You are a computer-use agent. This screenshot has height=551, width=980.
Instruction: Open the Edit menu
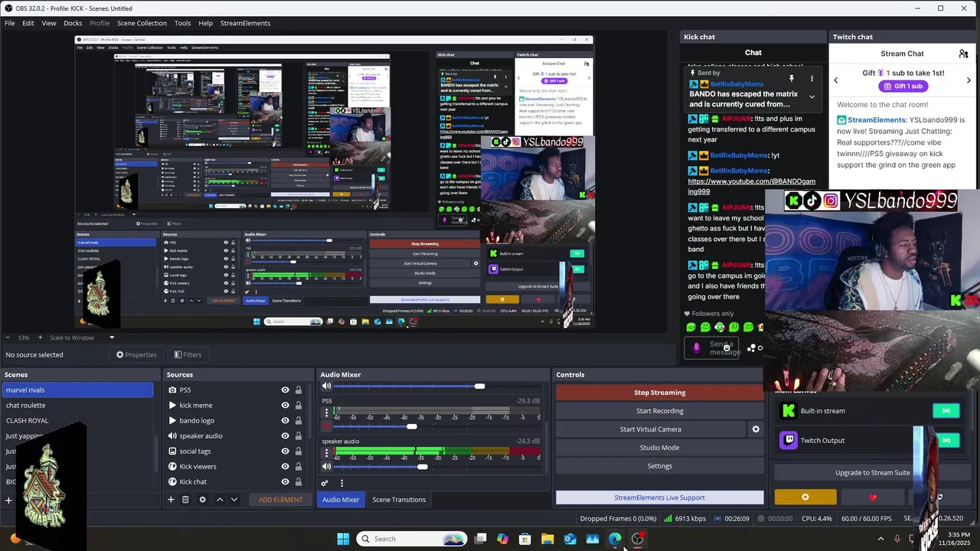(x=28, y=23)
